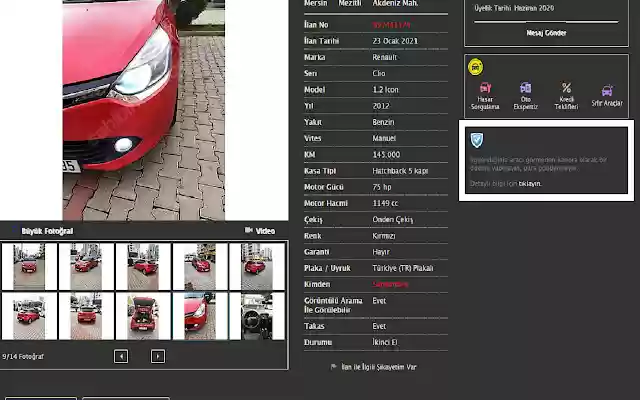Select second top-row thumbnail of angled front
640x400 pixels.
(86, 267)
